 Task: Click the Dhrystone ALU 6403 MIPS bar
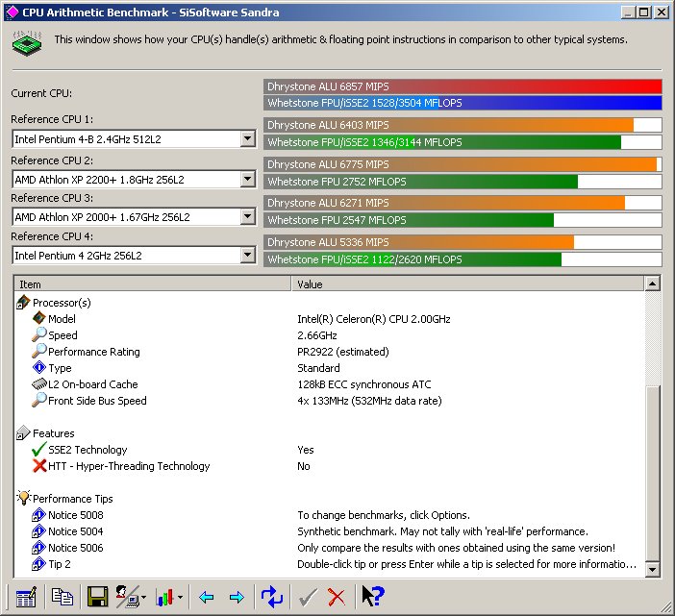tap(462, 125)
